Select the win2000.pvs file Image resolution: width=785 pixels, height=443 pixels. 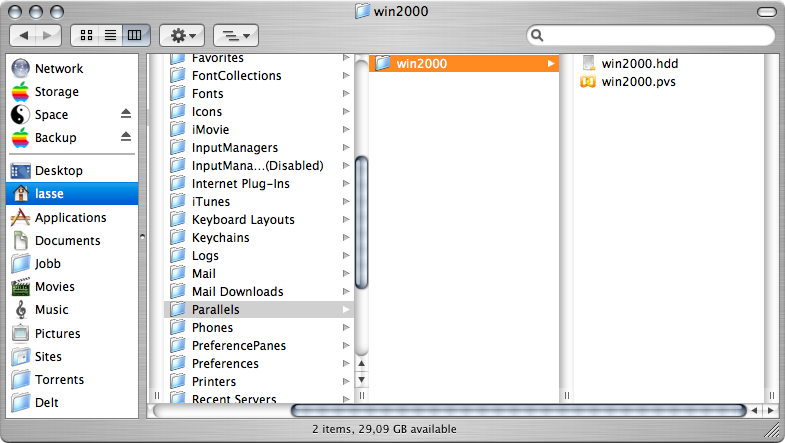coord(628,82)
